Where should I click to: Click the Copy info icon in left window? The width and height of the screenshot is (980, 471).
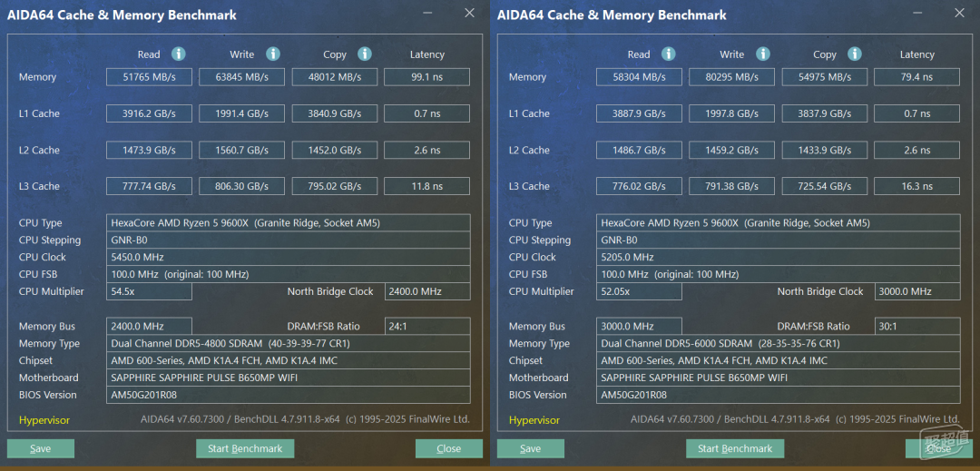coord(365,54)
